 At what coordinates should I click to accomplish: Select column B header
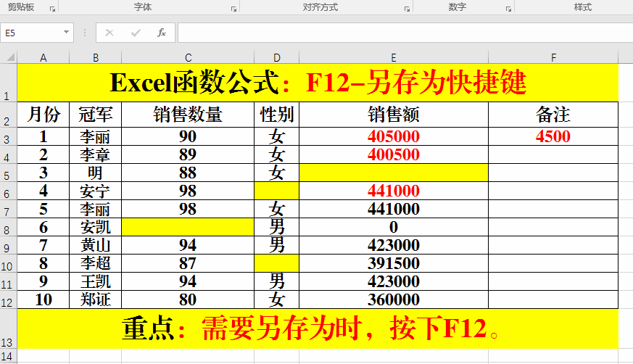pos(95,58)
